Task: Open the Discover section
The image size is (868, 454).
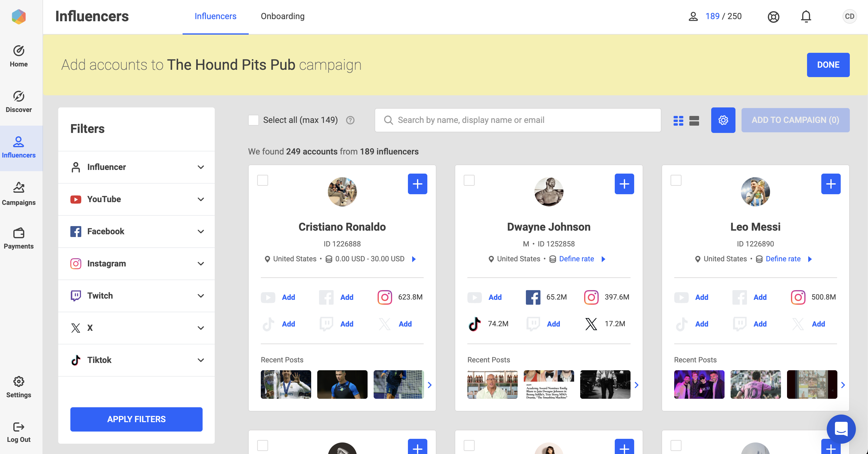Action: click(x=19, y=101)
